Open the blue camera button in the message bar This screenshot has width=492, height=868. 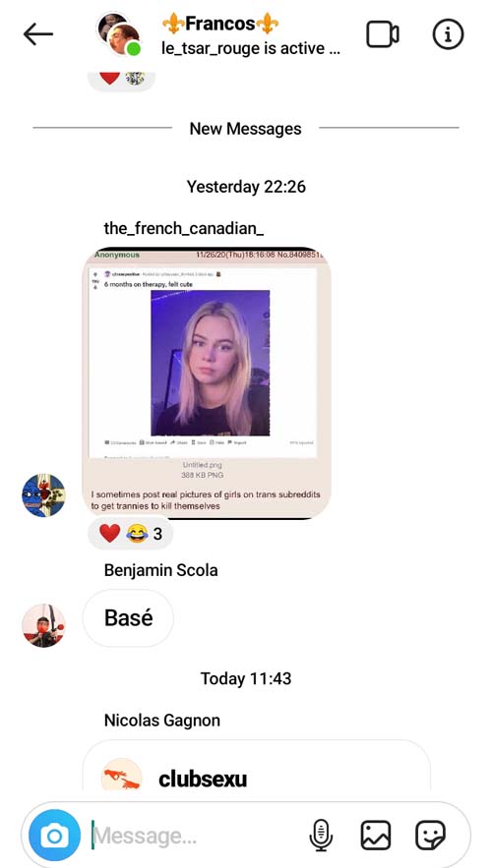[54, 835]
